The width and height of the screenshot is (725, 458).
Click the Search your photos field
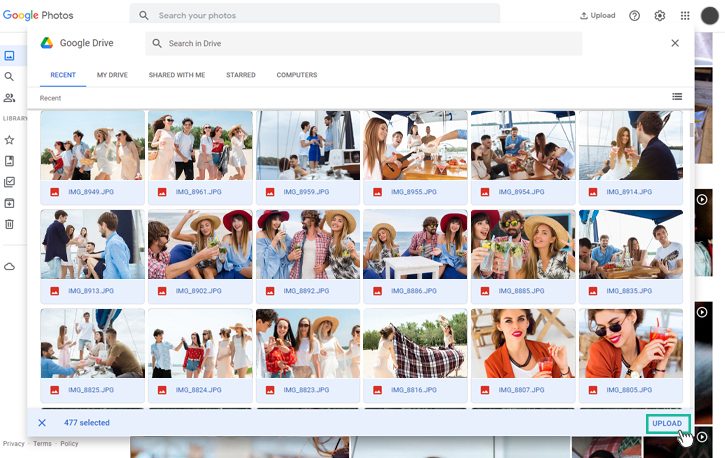tap(315, 15)
